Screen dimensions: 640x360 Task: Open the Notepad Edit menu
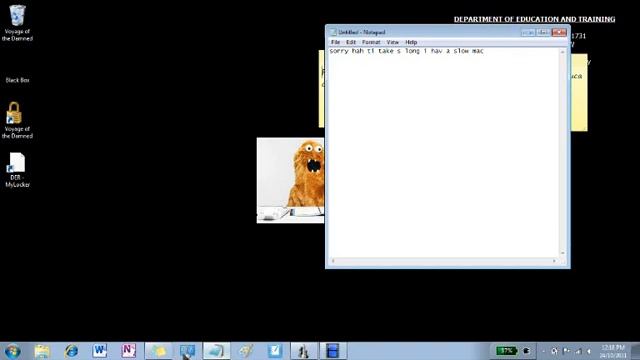(x=351, y=42)
